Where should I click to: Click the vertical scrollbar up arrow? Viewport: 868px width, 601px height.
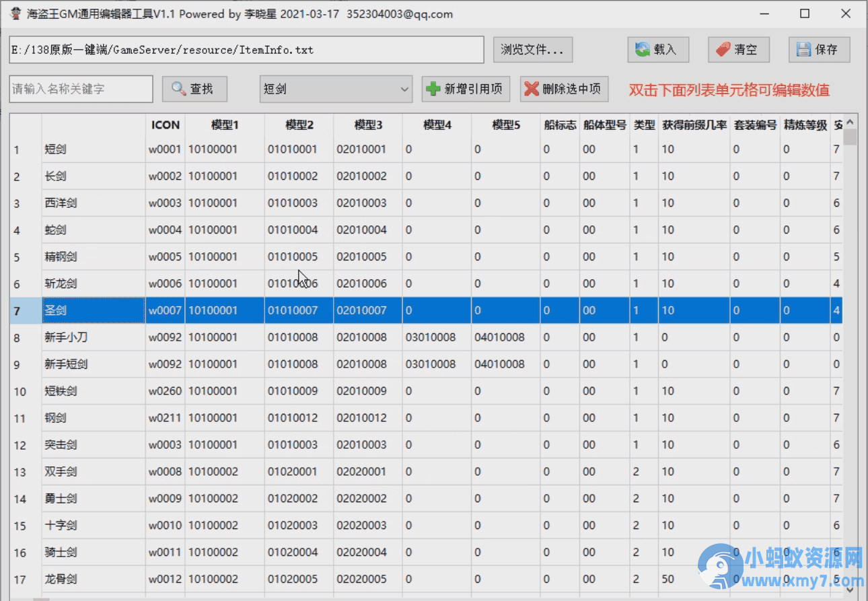(851, 122)
